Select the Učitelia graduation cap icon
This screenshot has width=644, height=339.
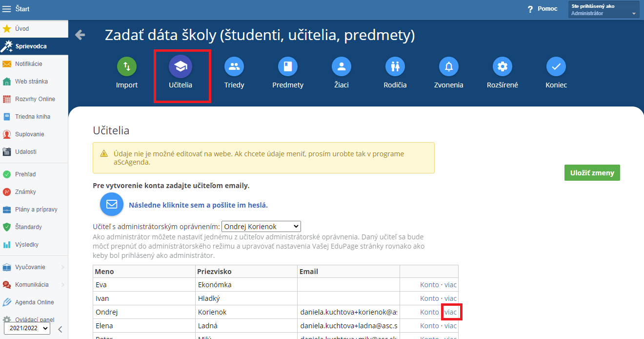point(181,66)
